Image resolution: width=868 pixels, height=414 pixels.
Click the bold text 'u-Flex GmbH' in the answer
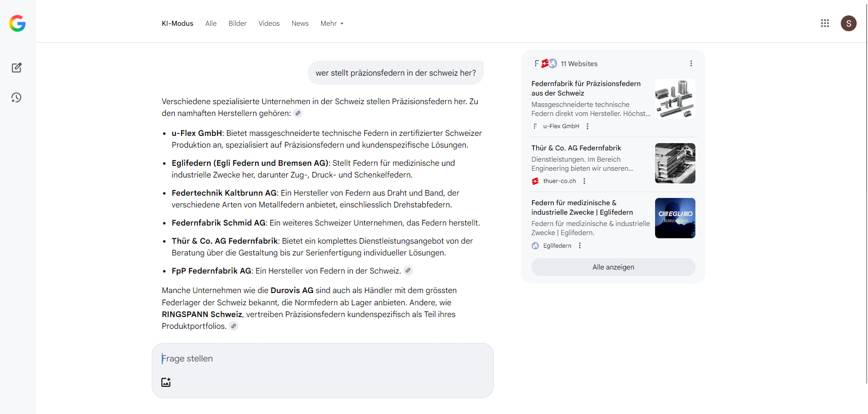(x=197, y=133)
